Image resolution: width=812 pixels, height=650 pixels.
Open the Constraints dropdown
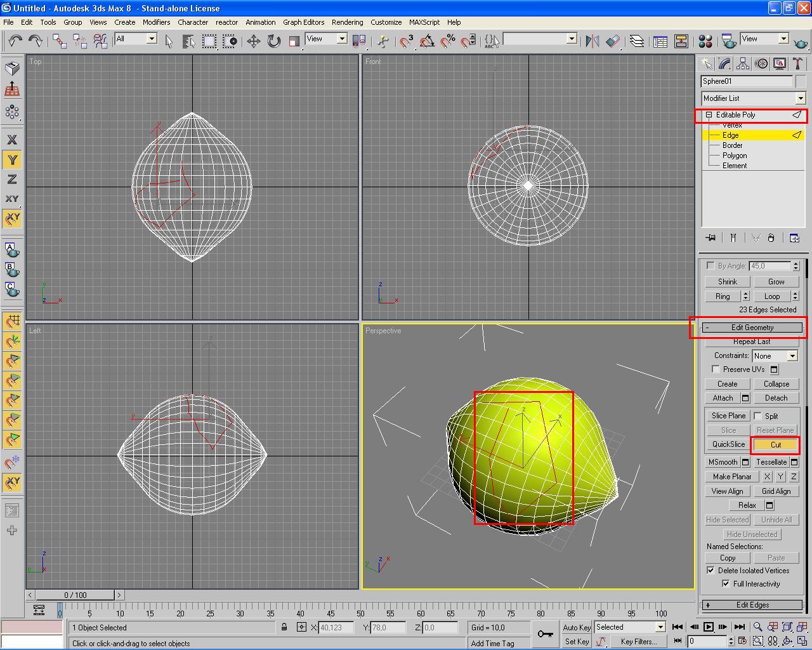pos(792,356)
